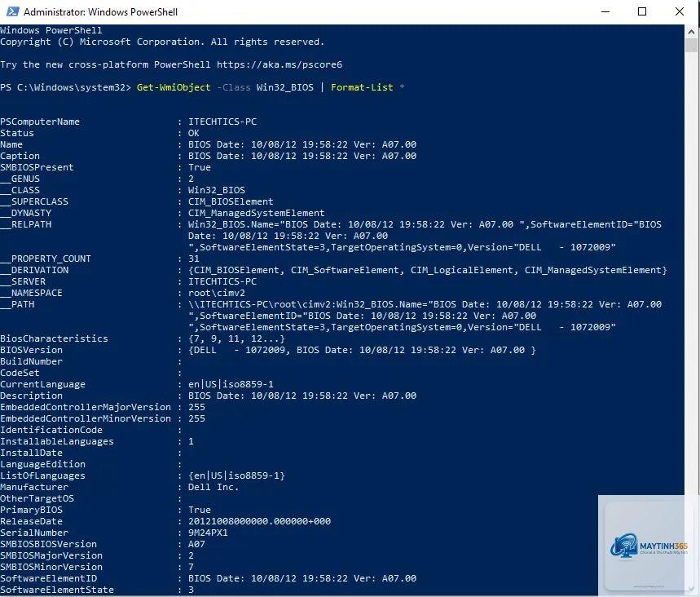Click the Win32_BIOS argument in command line
Viewport: 700px width, 597px height.
pyautogui.click(x=285, y=87)
